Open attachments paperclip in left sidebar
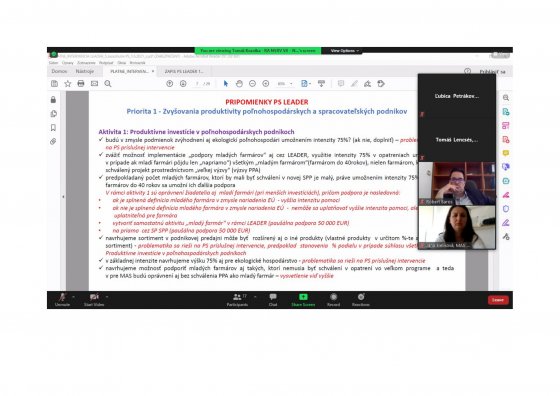This screenshot has width=560, height=396. pos(53,141)
